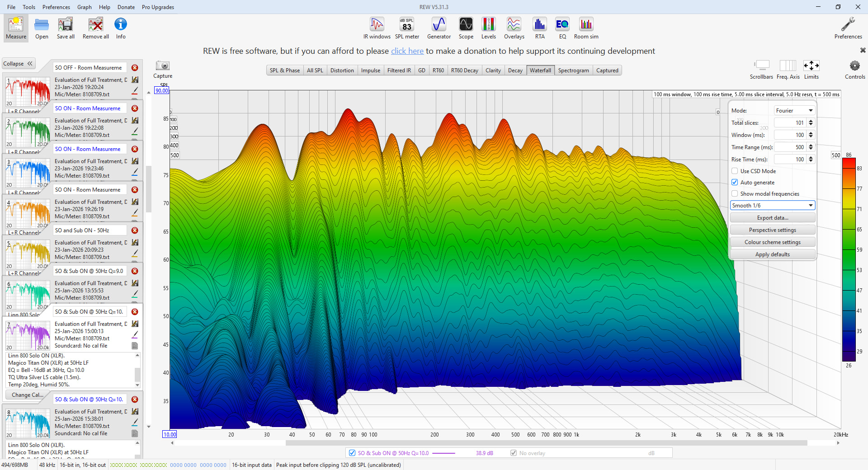868x470 pixels.
Task: Click the Capture camera icon
Action: tap(162, 66)
